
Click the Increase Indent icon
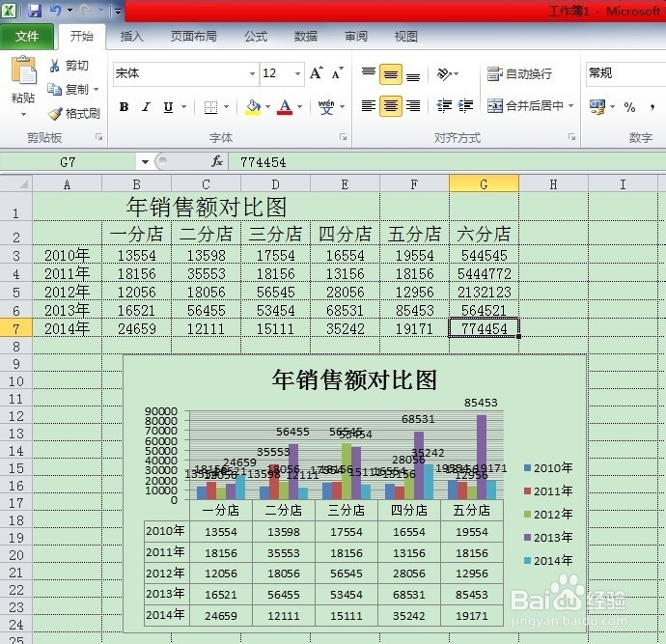(465, 105)
